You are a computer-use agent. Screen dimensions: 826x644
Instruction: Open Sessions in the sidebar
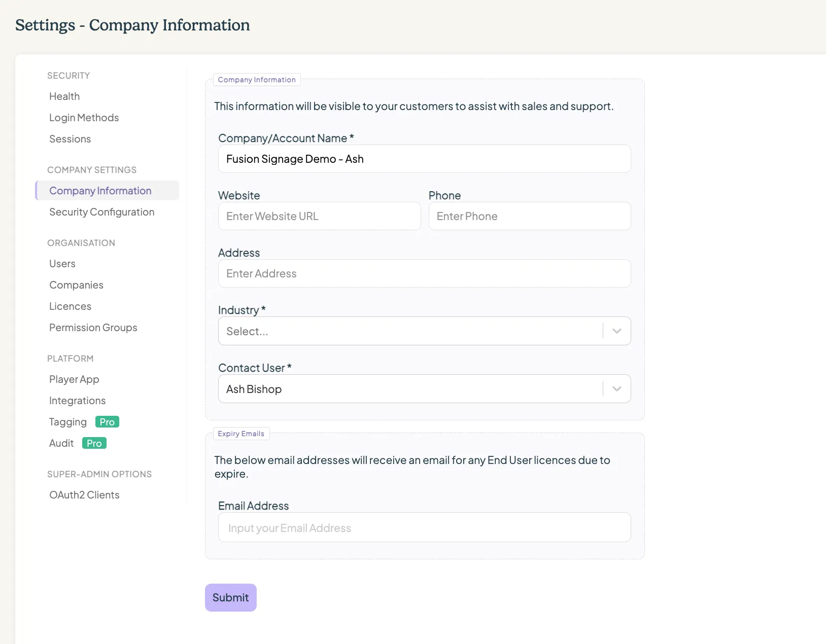(70, 139)
